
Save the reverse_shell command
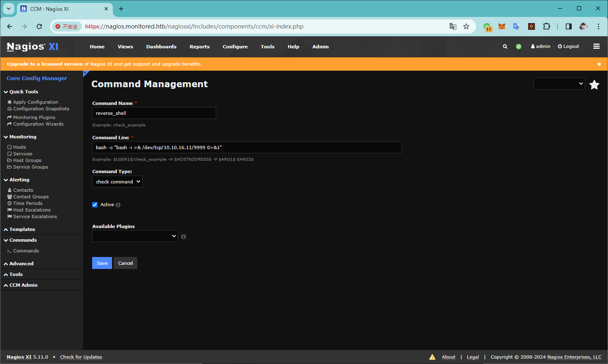[102, 263]
